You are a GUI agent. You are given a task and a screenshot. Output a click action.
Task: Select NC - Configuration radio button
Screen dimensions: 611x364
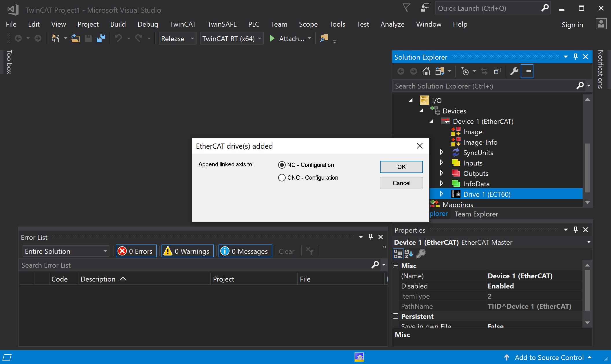click(x=282, y=165)
